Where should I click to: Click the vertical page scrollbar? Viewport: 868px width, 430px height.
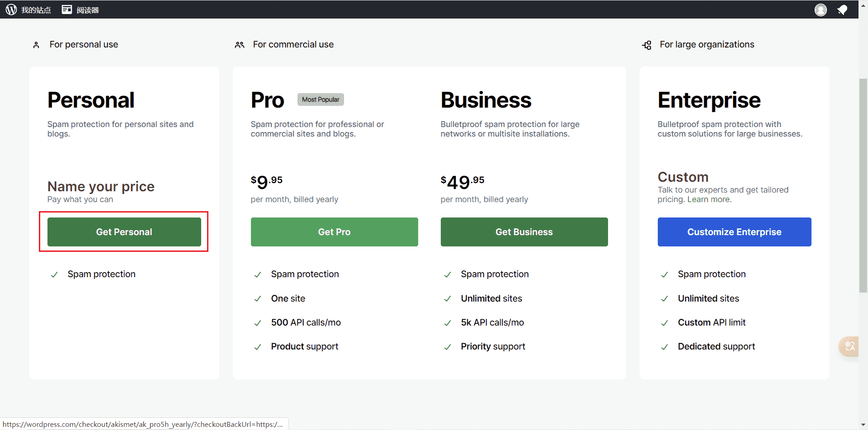click(x=863, y=185)
